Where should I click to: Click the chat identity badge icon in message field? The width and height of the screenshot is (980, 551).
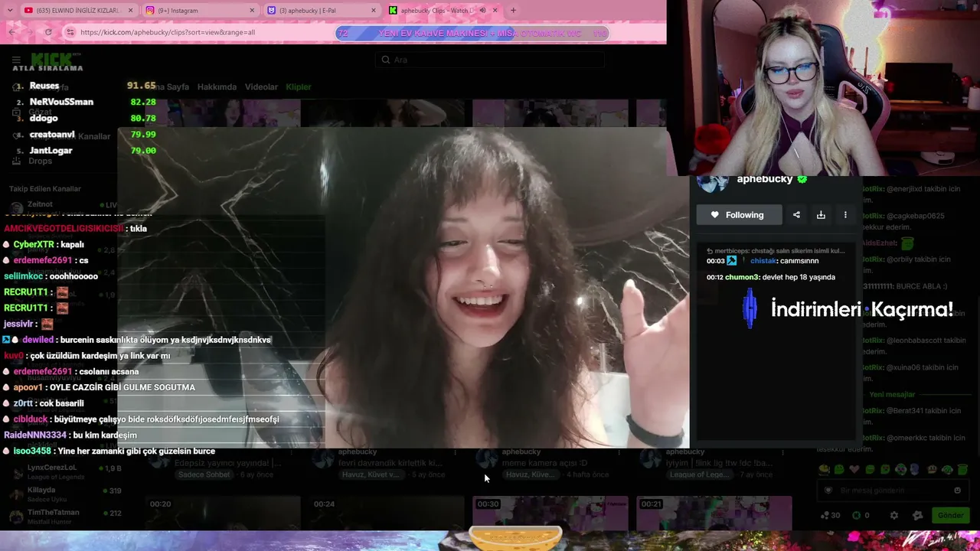[828, 491]
